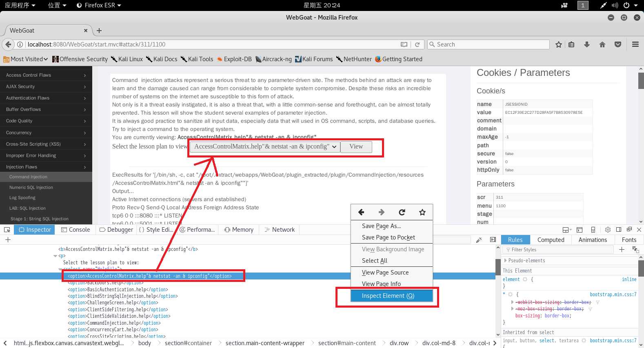Create a new node in inspector

click(x=8, y=240)
